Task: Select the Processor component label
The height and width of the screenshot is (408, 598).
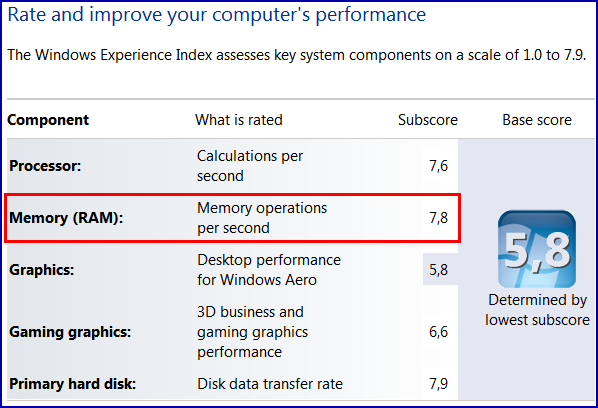Action: 45,166
